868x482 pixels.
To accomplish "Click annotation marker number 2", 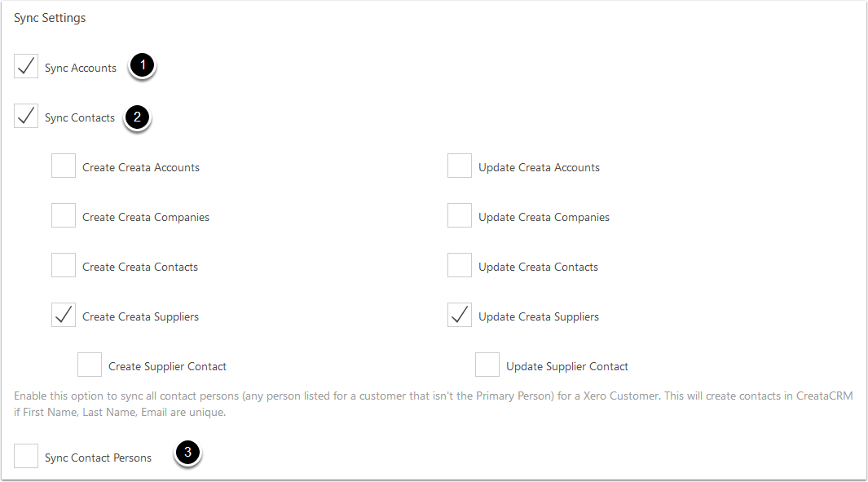I will pyautogui.click(x=137, y=117).
